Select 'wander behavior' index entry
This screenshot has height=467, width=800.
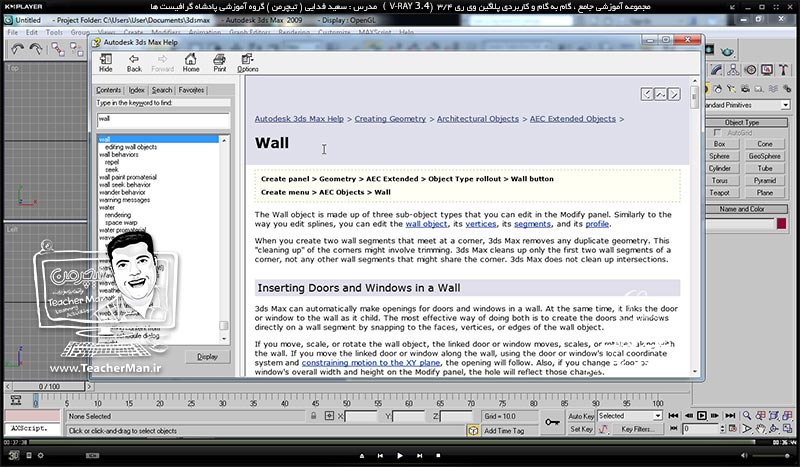122,192
